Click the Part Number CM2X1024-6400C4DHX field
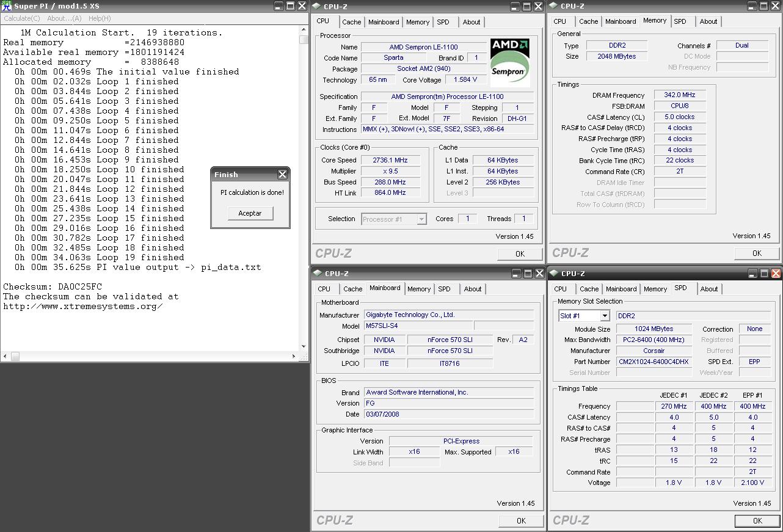Screen dimensions: 783x532 654,362
